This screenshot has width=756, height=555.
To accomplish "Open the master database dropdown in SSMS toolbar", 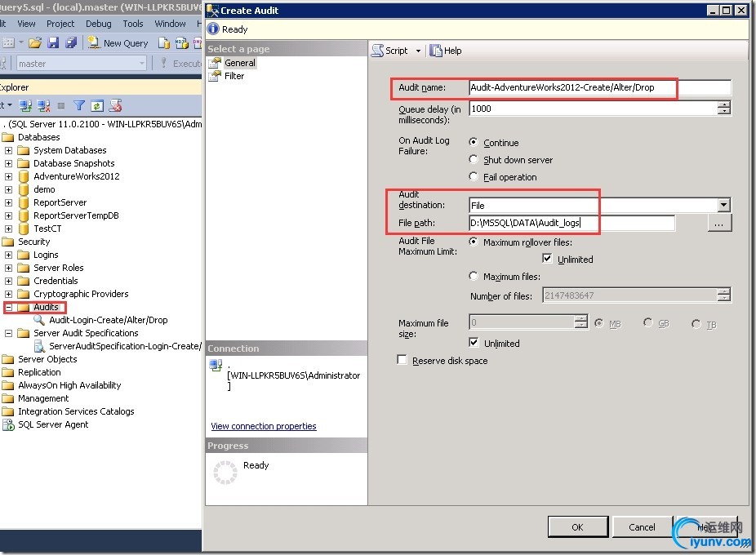I will 142,63.
